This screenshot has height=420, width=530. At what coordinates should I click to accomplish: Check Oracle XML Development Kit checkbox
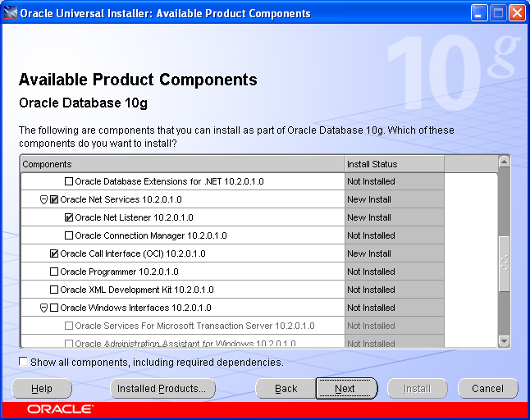54,290
